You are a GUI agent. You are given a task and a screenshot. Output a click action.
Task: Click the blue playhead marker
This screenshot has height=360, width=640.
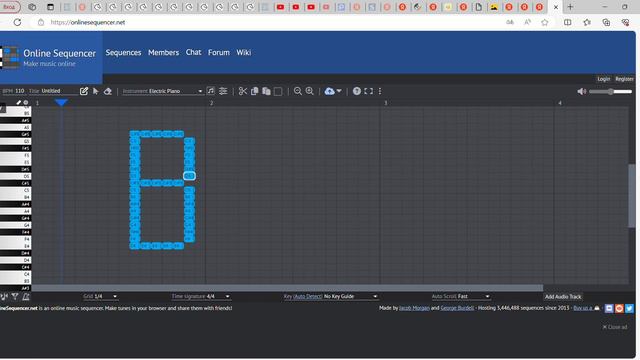pos(61,102)
